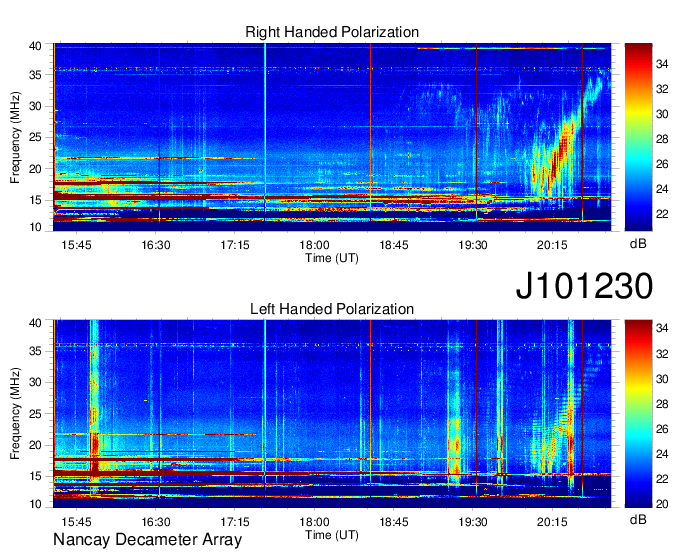Screen dimensions: 680x552
Task: Click the left-handed polarization spectrogram
Action: [x=332, y=414]
